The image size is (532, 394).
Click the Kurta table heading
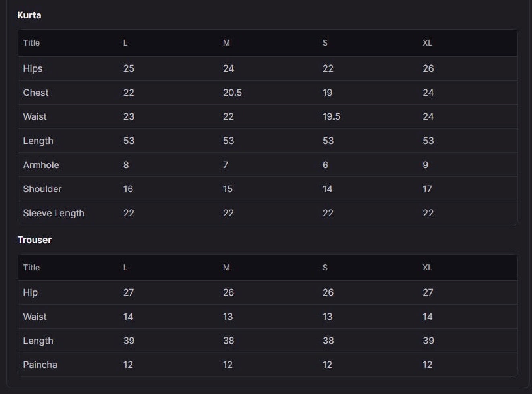(29, 15)
